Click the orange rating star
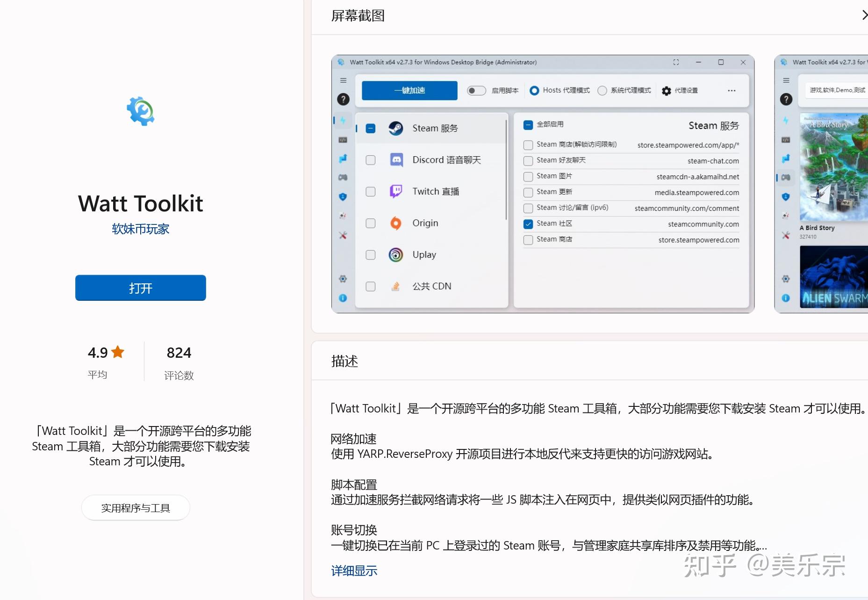The height and width of the screenshot is (600, 868). coord(118,352)
